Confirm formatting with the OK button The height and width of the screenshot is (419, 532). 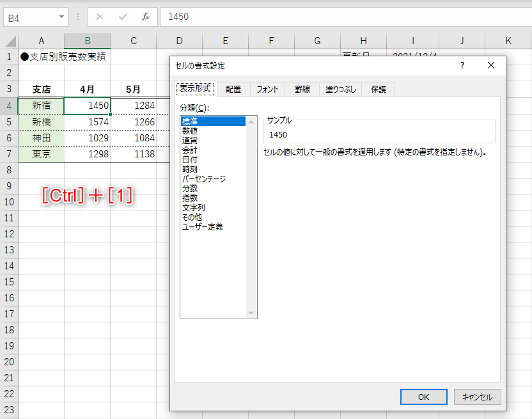423,397
